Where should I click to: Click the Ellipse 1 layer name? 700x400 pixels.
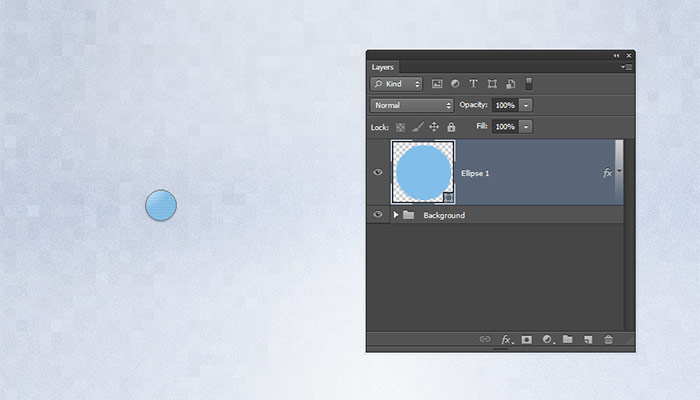click(475, 173)
